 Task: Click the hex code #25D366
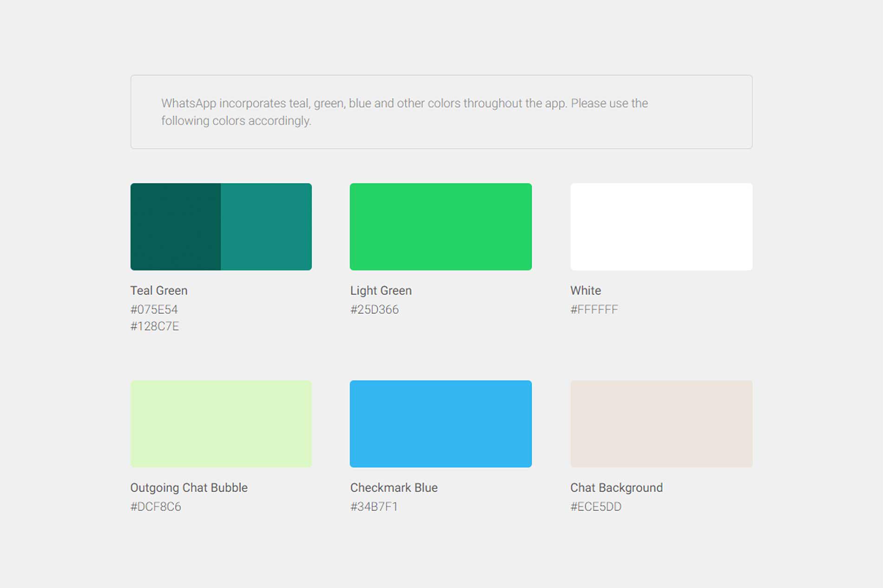pos(375,309)
